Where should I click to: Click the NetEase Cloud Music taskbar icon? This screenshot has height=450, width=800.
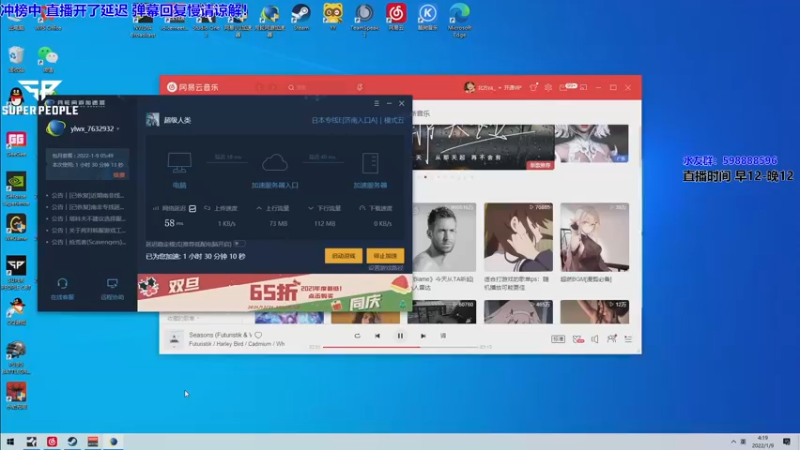click(x=52, y=442)
